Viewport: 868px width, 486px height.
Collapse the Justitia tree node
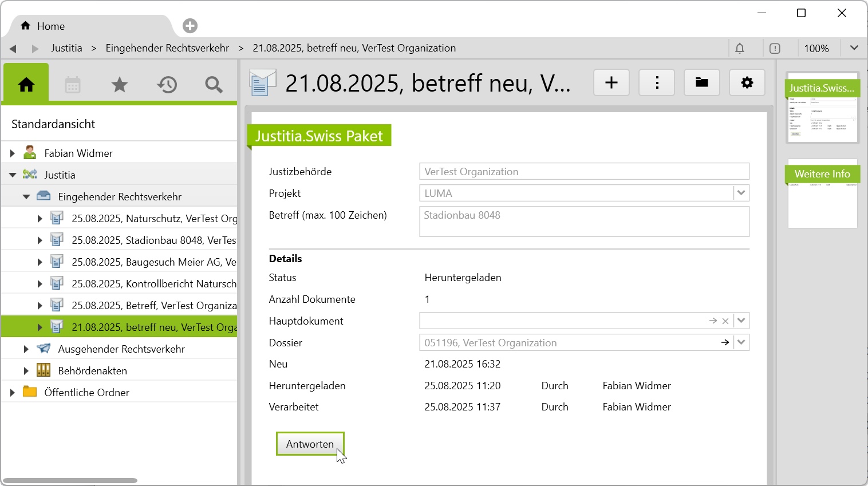click(x=13, y=175)
